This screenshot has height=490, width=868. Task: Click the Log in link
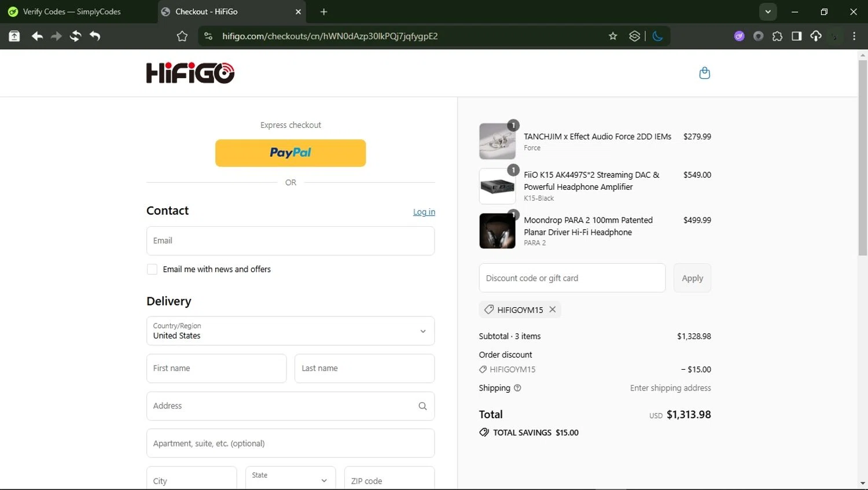[424, 212]
